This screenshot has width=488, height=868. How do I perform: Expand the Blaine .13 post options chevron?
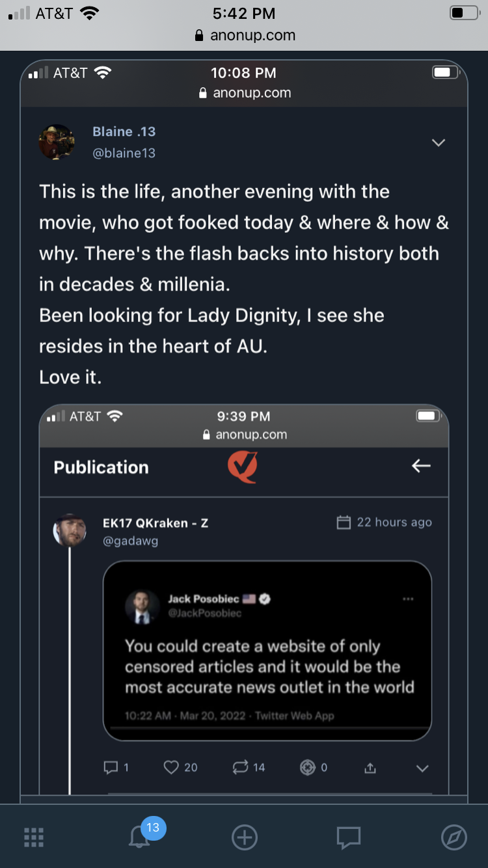[439, 142]
